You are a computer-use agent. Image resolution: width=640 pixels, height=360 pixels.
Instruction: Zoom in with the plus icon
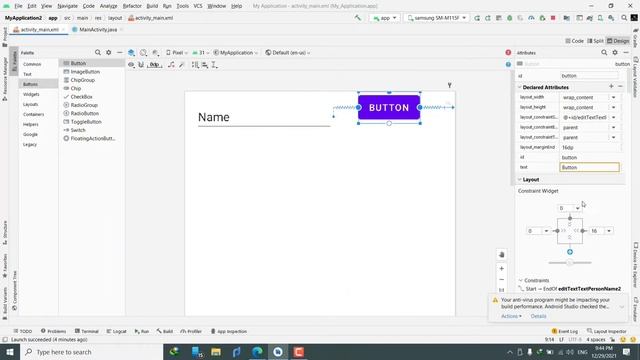(502, 269)
